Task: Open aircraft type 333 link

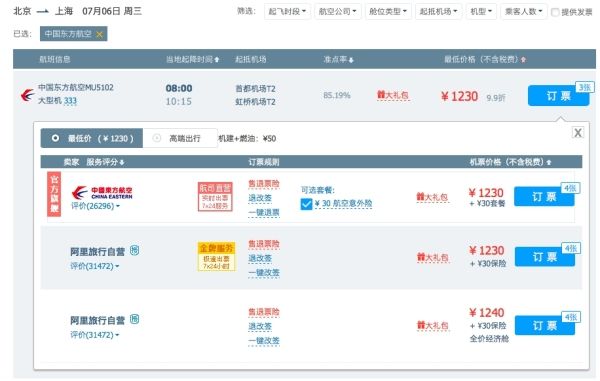Action: coord(70,101)
